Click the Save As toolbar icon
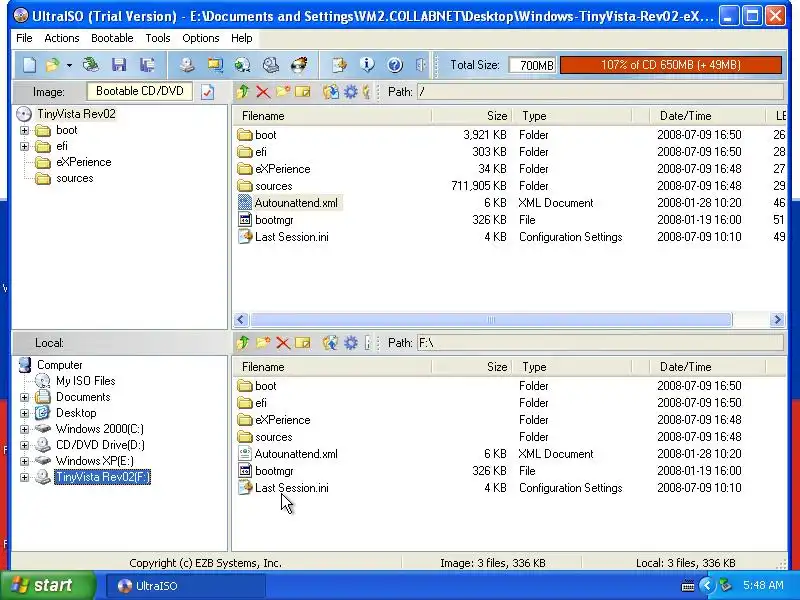This screenshot has width=800, height=600. [147, 65]
